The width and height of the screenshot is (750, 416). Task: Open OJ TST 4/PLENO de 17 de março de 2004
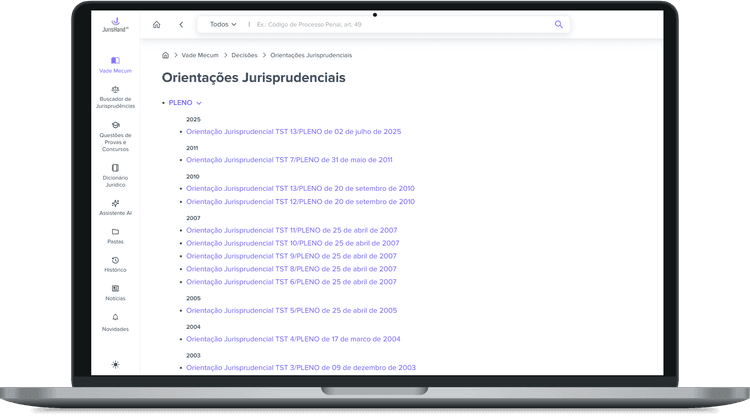pyautogui.click(x=293, y=339)
